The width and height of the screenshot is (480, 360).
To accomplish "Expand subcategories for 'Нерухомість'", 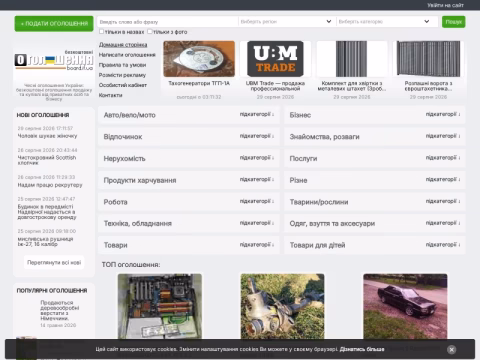I will (257, 158).
